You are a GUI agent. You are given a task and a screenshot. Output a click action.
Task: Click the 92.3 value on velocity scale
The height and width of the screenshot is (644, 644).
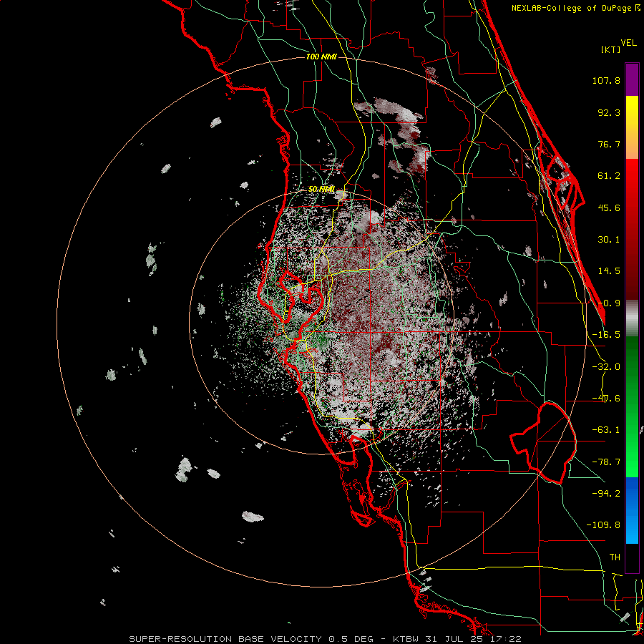(609, 112)
